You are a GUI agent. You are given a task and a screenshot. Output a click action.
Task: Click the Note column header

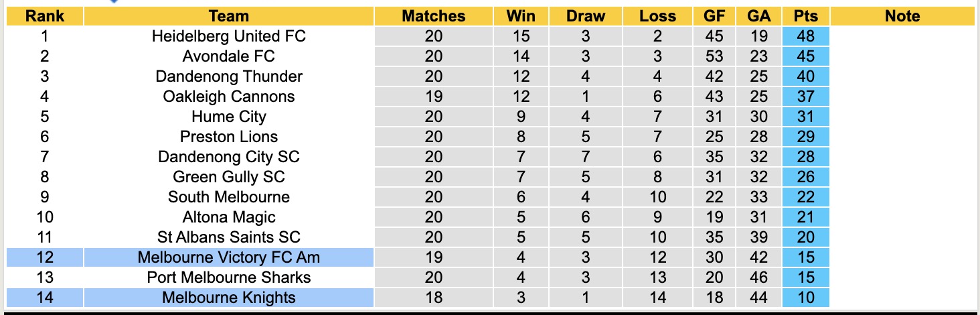coord(902,16)
